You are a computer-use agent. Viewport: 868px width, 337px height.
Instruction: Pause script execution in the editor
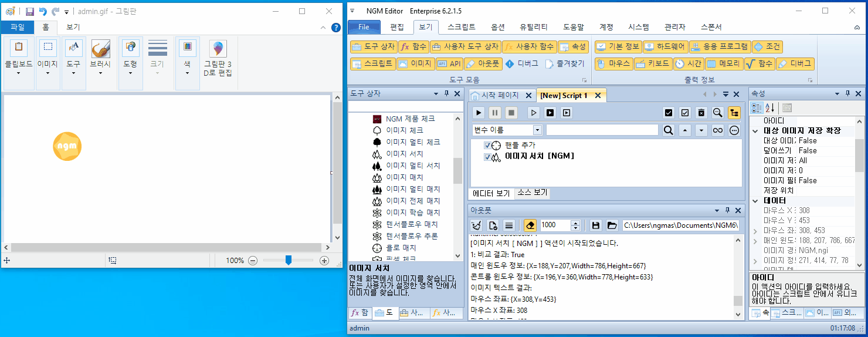(x=496, y=112)
